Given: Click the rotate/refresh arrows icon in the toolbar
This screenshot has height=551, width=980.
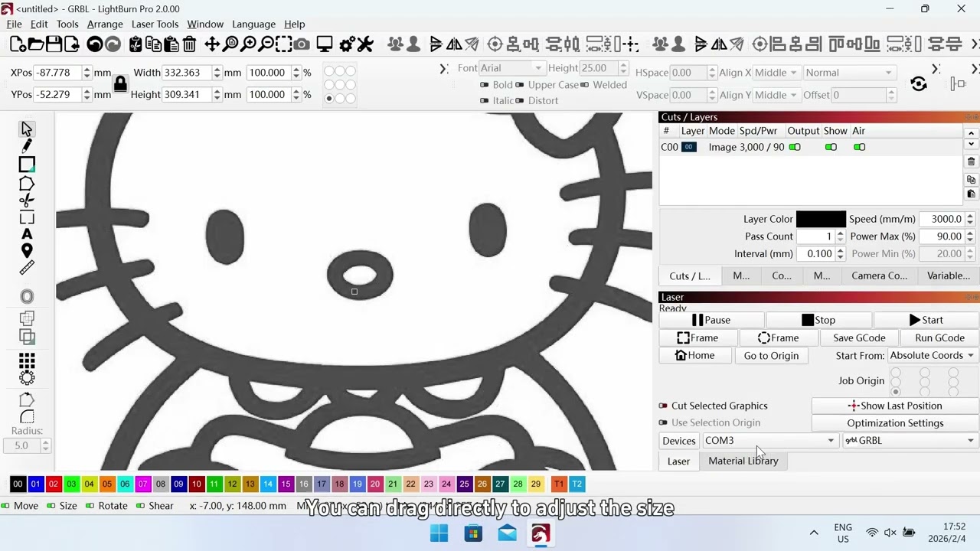Looking at the screenshot, I should (x=919, y=83).
